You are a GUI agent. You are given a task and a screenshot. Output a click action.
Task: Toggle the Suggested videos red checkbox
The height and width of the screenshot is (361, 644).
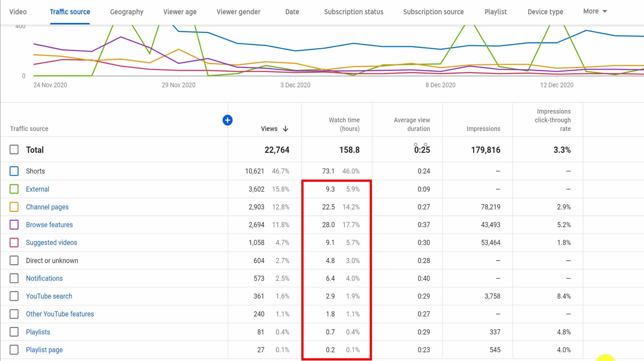point(14,242)
